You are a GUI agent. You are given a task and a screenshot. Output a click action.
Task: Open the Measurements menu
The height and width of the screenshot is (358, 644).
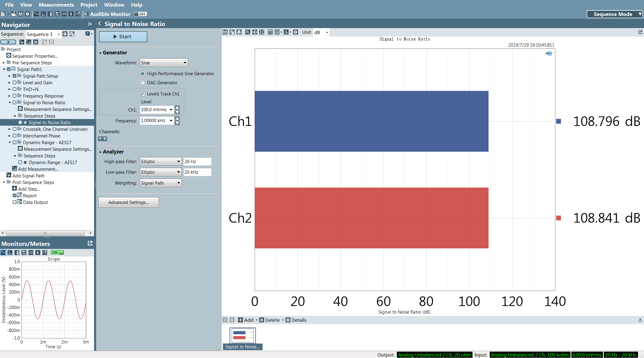point(56,5)
